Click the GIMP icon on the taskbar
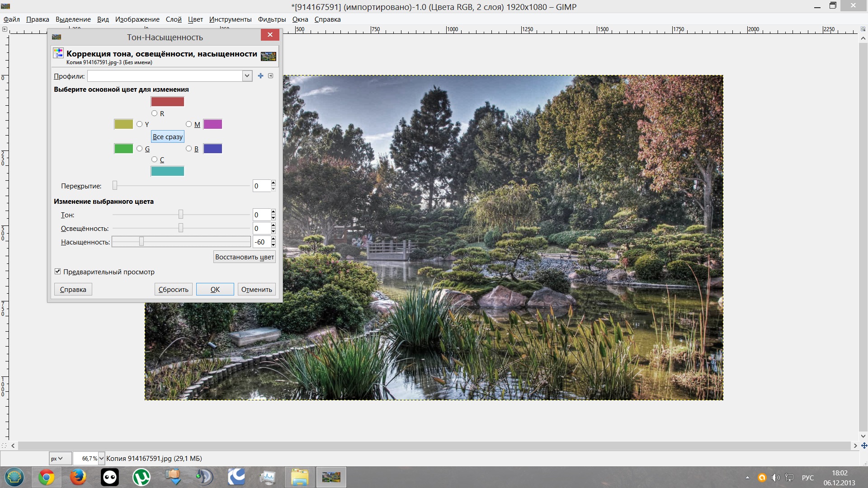Screen dimensions: 868x488 click(331, 477)
